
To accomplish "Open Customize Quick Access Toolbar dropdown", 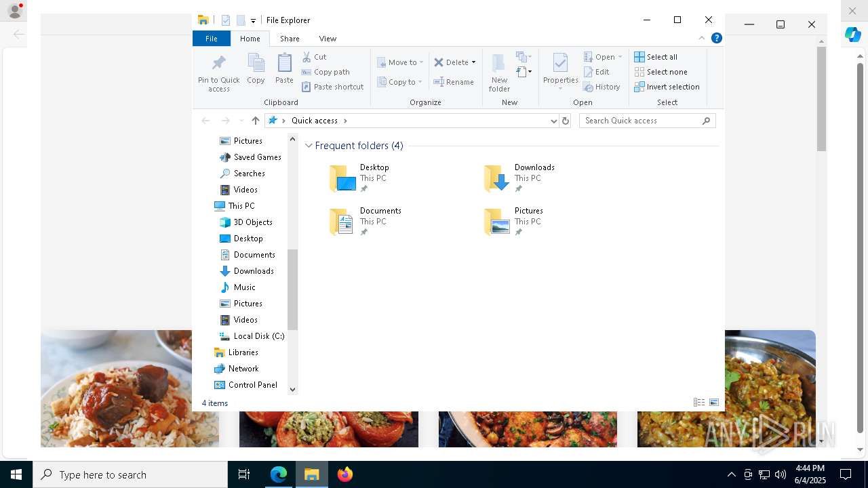I will (x=253, y=20).
